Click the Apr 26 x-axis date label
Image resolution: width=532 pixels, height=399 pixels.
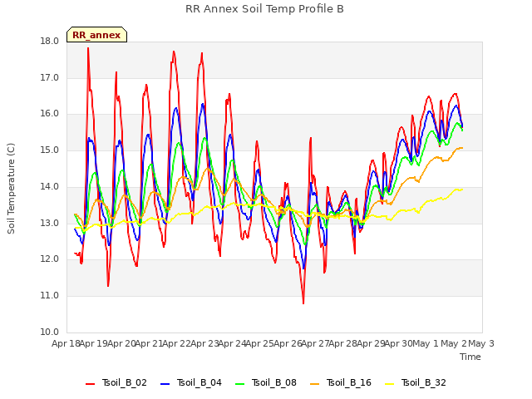(288, 343)
